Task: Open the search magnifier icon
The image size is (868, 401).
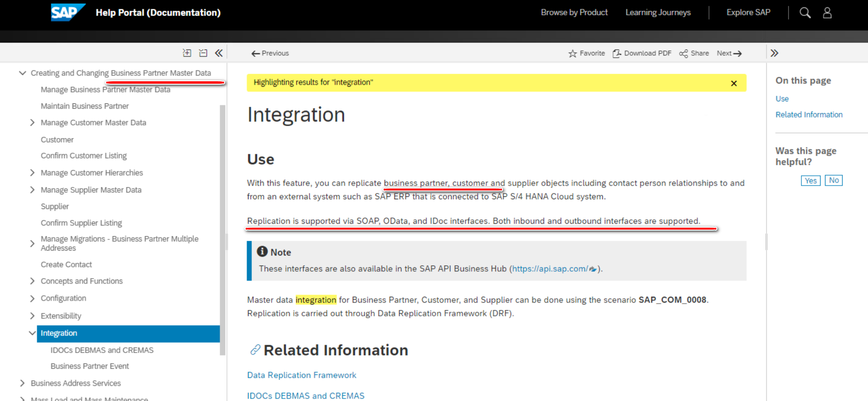Action: click(x=805, y=13)
